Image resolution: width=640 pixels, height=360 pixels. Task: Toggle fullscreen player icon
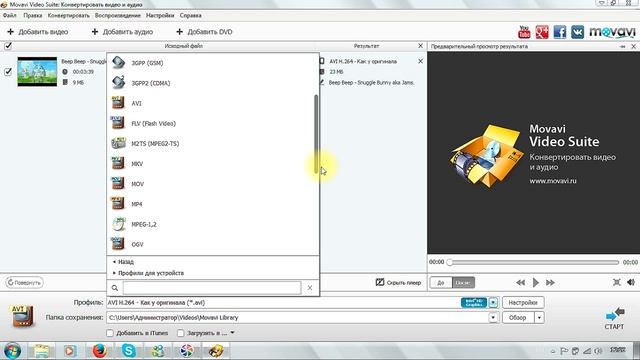[617, 282]
